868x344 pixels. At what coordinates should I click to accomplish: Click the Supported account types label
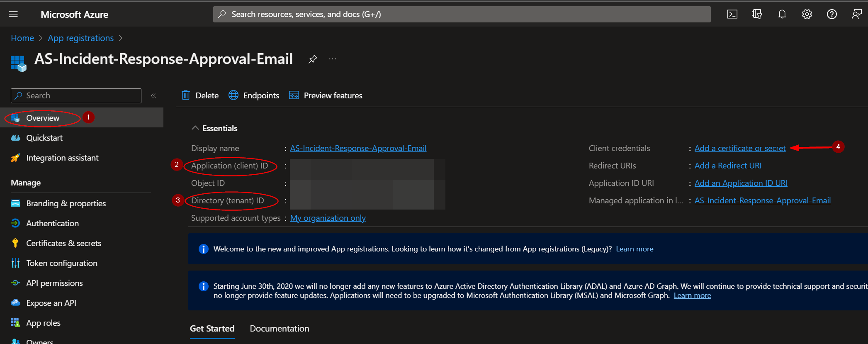pyautogui.click(x=236, y=218)
